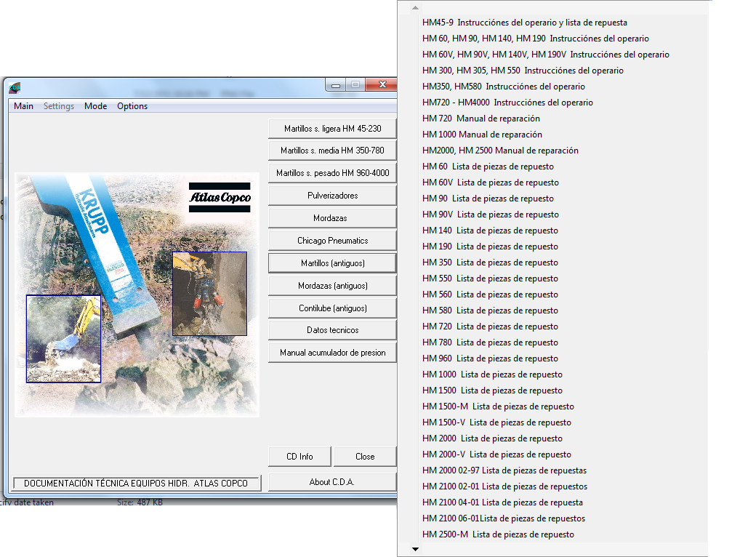Select HM350, HM580 Instrucciónes del operario
756x557 pixels.
(x=503, y=87)
